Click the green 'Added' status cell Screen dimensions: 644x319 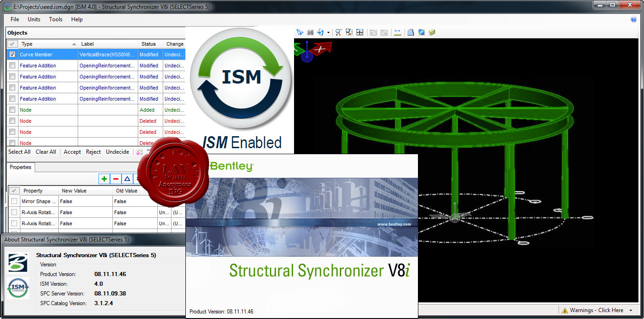(x=150, y=110)
